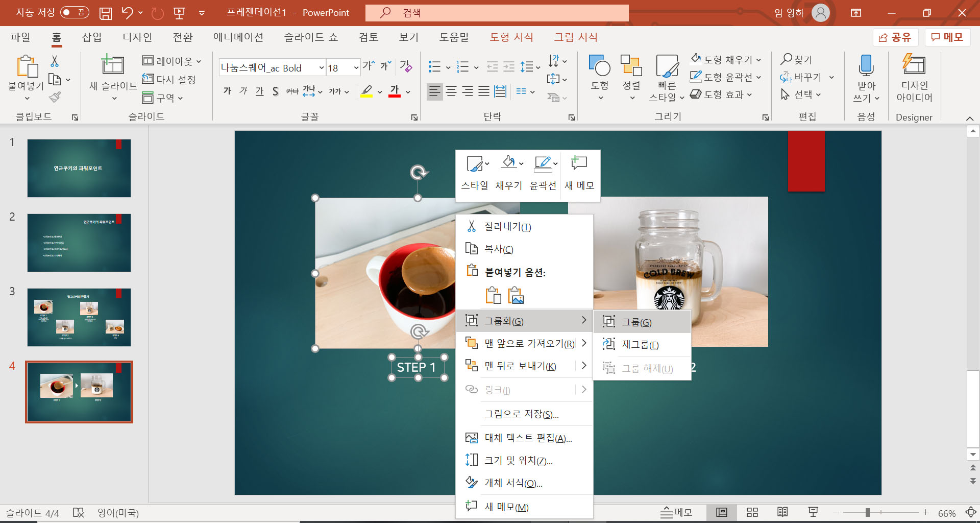Select 그룹(G) in the submenu
The image size is (980, 523).
642,322
